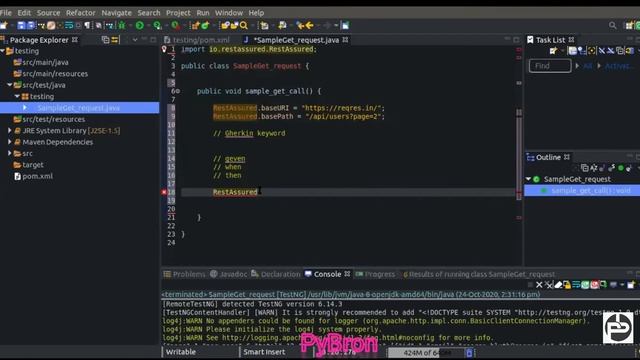Click the heap garbage collector trash icon
Viewport: 640px width, 360px height.
pyautogui.click(x=469, y=353)
